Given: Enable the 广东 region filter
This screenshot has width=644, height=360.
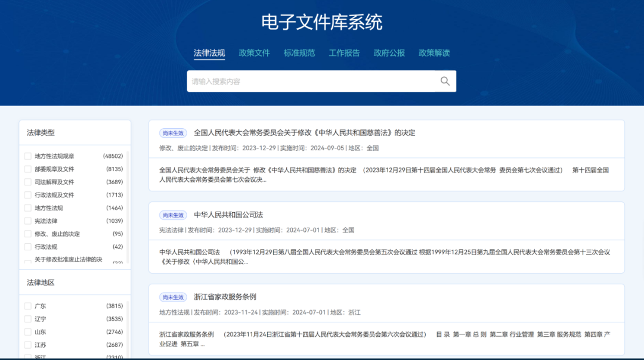Looking at the screenshot, I should (27, 305).
